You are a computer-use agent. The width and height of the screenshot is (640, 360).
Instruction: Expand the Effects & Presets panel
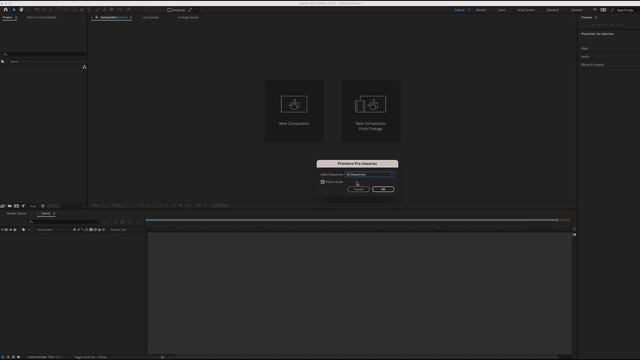coord(592,65)
